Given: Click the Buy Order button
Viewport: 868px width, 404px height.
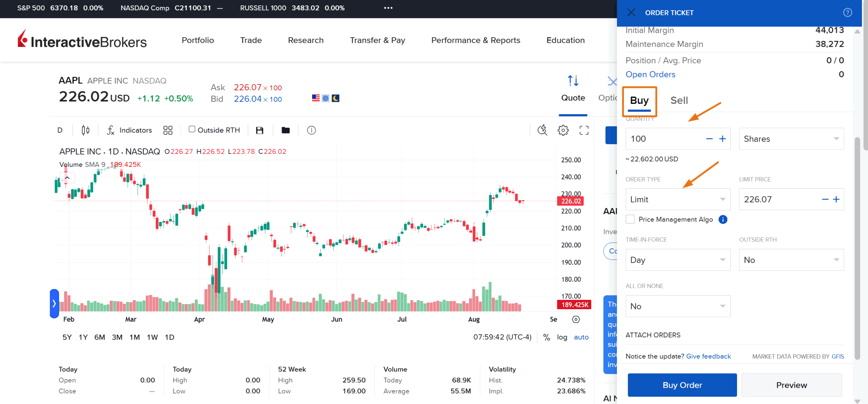Looking at the screenshot, I should tap(682, 385).
